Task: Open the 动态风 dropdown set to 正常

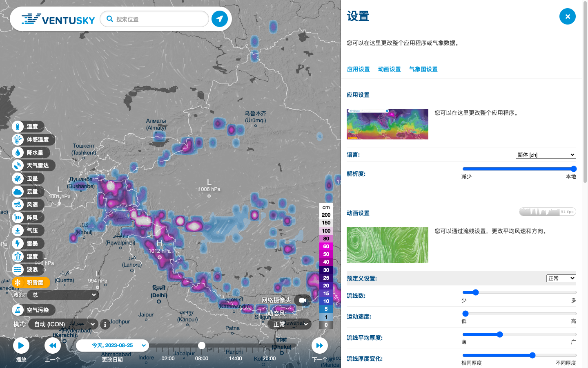Action: click(290, 324)
